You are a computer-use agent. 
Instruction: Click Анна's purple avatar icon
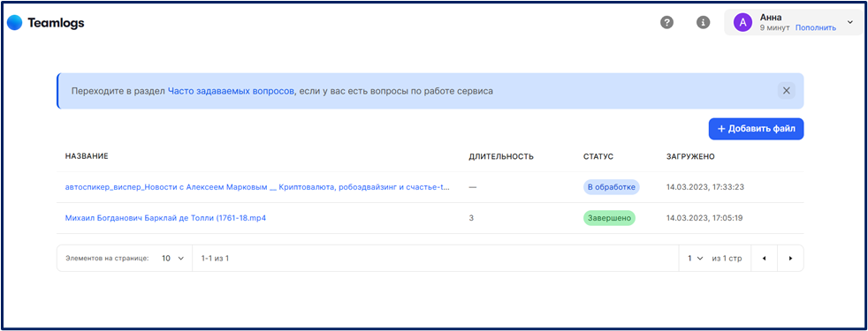click(x=742, y=23)
